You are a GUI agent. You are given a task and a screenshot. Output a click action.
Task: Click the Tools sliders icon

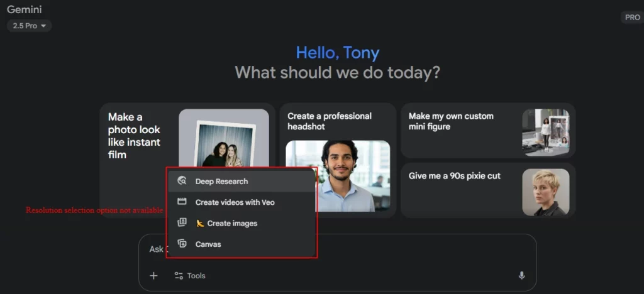[179, 276]
